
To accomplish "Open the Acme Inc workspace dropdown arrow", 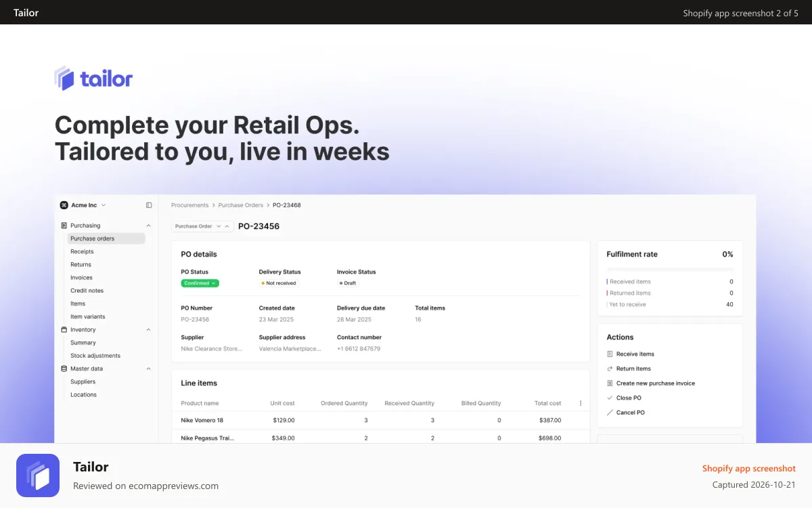I will tap(104, 205).
